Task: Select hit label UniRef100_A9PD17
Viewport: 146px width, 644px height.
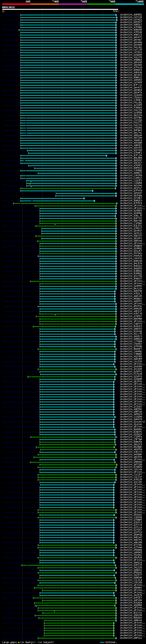Action: click(131, 25)
